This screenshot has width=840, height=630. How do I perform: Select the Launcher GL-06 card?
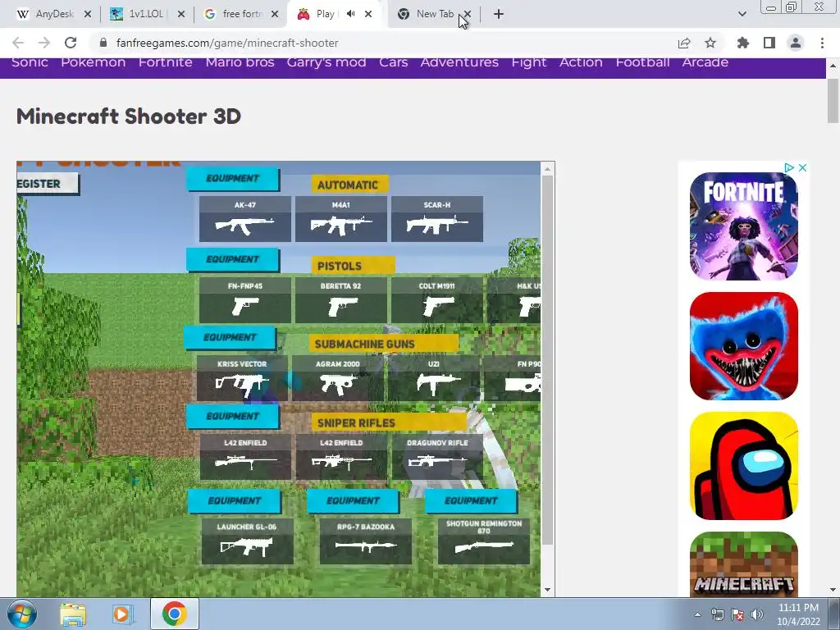[x=247, y=541]
